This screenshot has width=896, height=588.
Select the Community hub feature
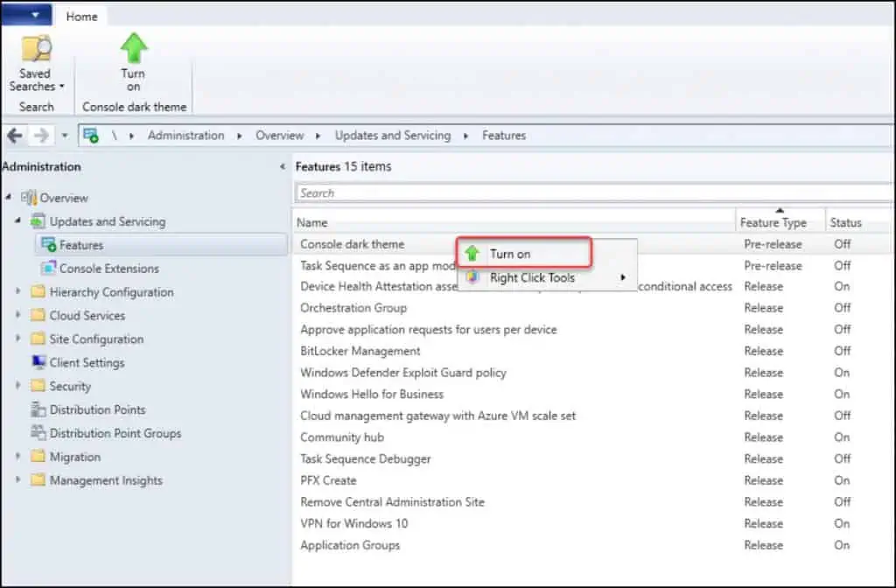tap(592, 437)
